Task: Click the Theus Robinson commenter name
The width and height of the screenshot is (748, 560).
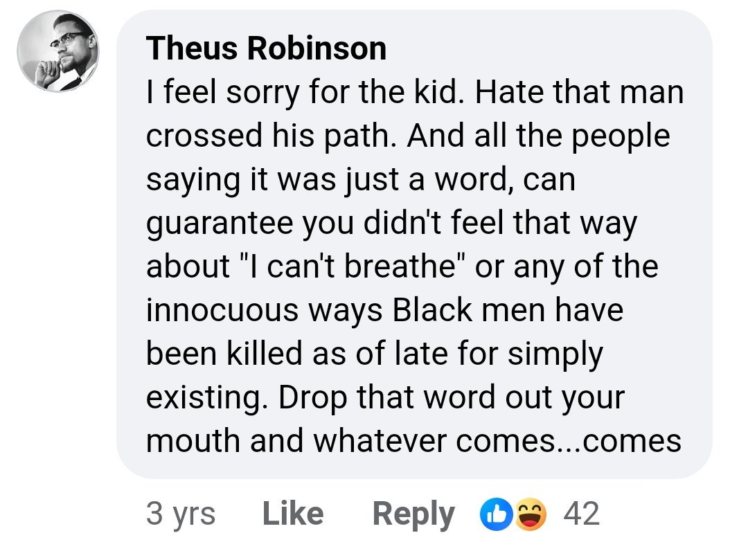Action: point(266,48)
